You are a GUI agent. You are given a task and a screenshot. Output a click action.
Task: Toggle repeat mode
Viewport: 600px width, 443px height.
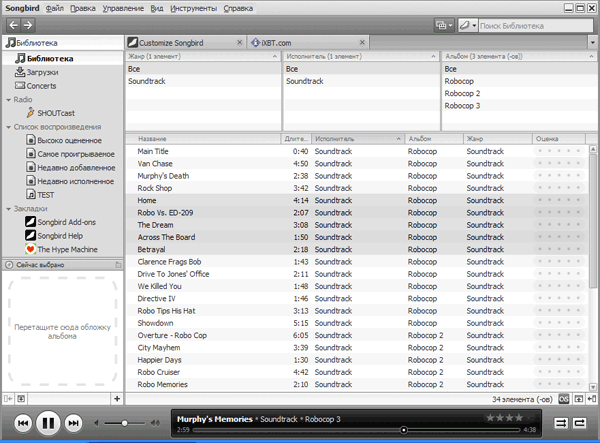[x=579, y=423]
